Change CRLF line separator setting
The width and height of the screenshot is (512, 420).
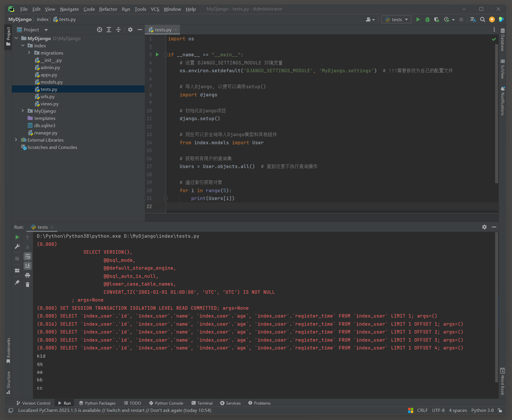(x=422, y=410)
